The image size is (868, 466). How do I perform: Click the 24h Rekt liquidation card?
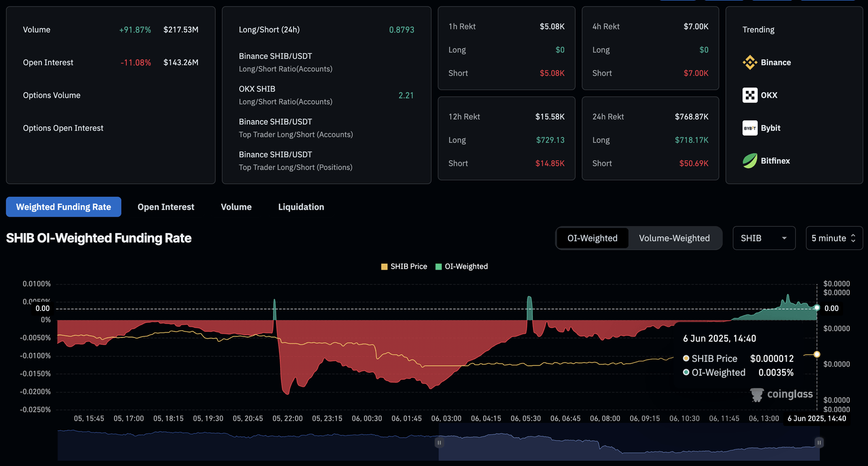pos(650,139)
